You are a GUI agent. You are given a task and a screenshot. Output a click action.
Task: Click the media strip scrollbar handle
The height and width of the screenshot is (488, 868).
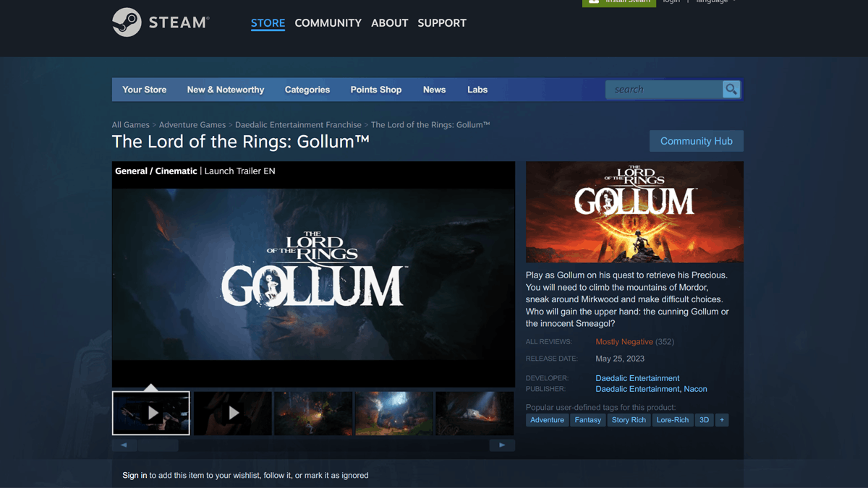(x=158, y=445)
